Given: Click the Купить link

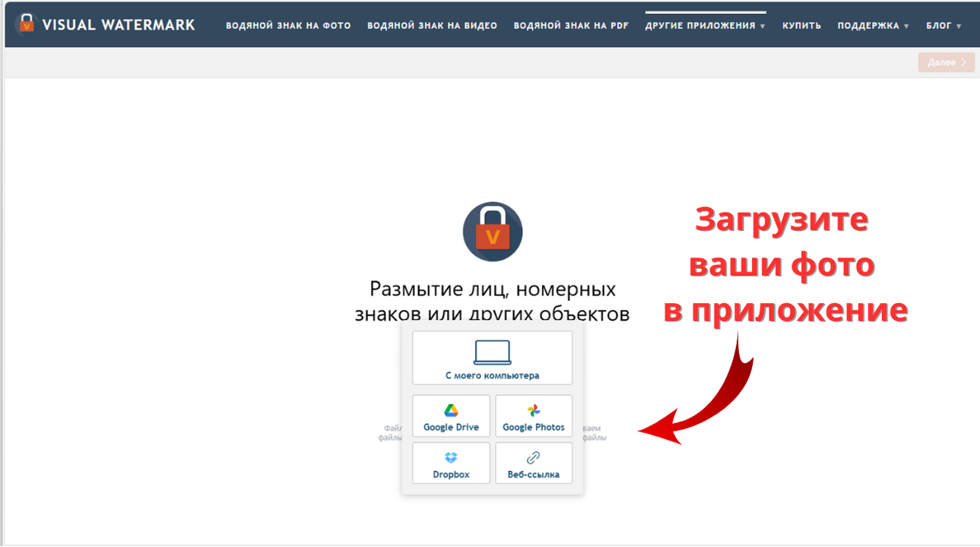Looking at the screenshot, I should [x=801, y=26].
